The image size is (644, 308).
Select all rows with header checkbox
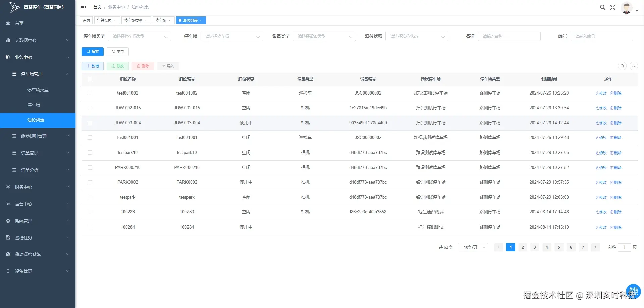point(90,79)
